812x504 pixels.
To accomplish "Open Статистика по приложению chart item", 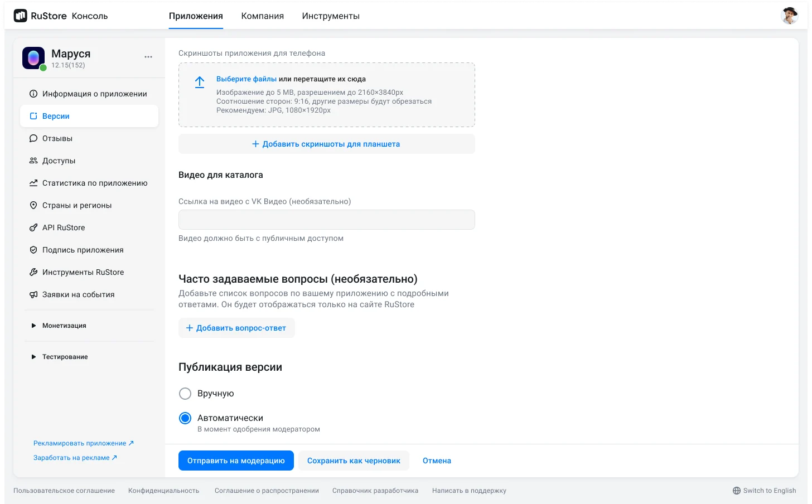I will tap(95, 183).
